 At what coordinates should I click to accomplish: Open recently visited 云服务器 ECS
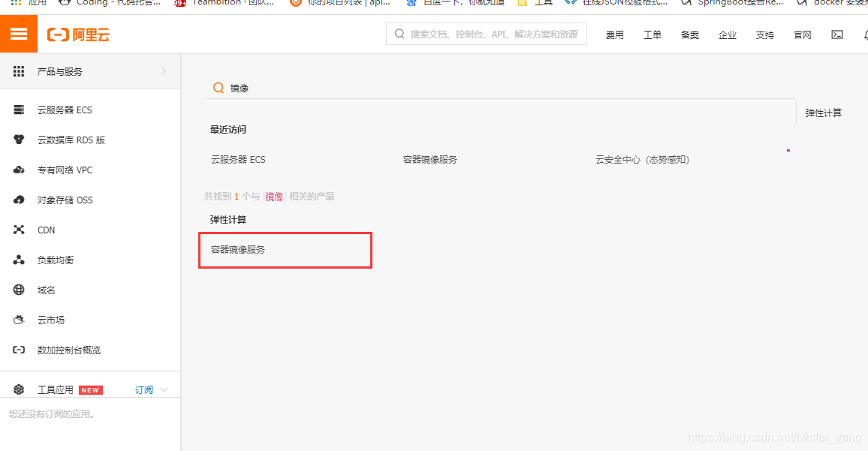[x=238, y=159]
